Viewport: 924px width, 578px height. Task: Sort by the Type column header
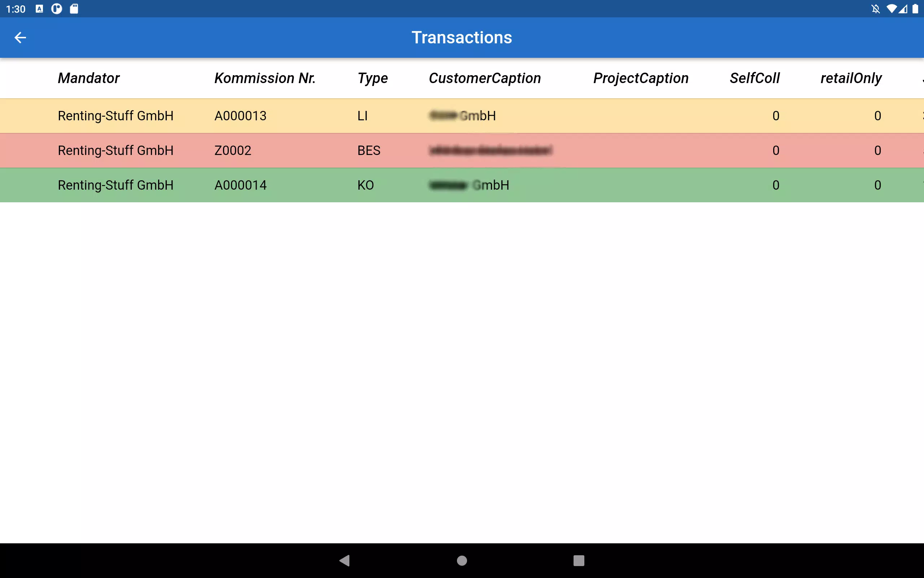coord(372,78)
